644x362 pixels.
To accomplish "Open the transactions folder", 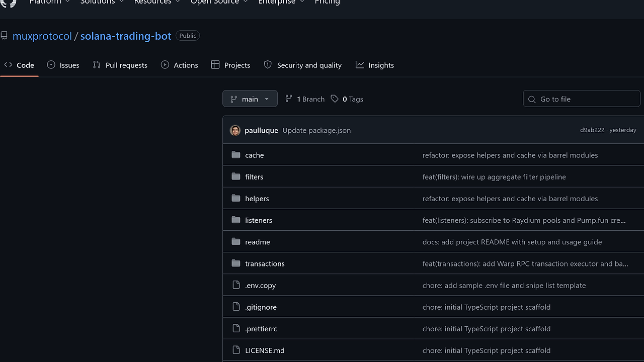I will click(x=265, y=263).
